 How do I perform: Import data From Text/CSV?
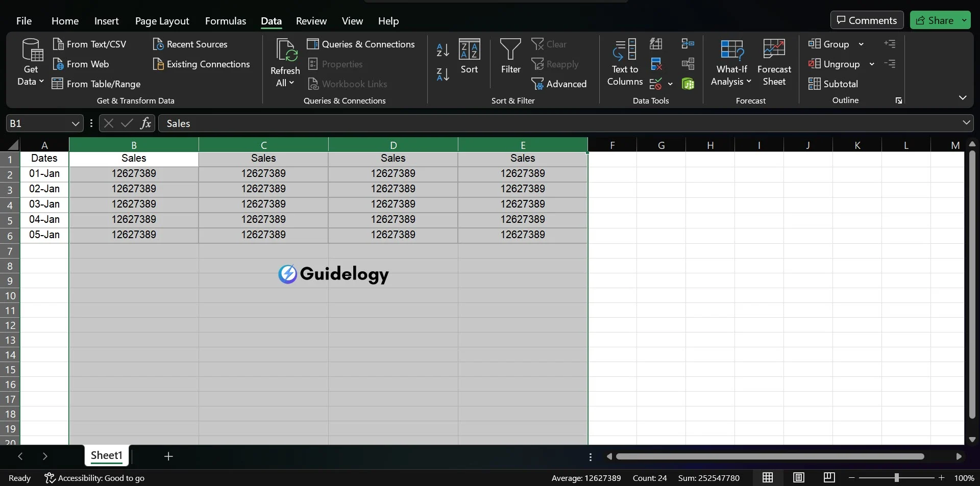pos(89,44)
